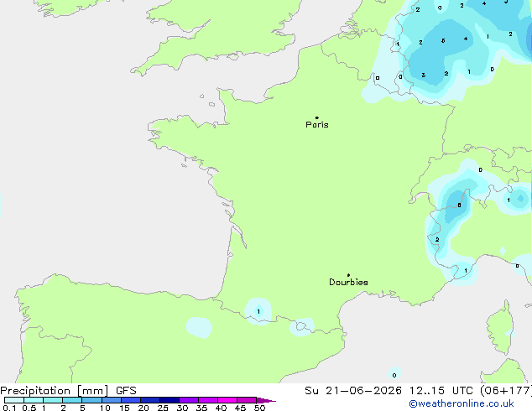Pick the 25–30 mm dark blue swatch
The height and width of the screenshot is (411, 532).
[170, 400]
